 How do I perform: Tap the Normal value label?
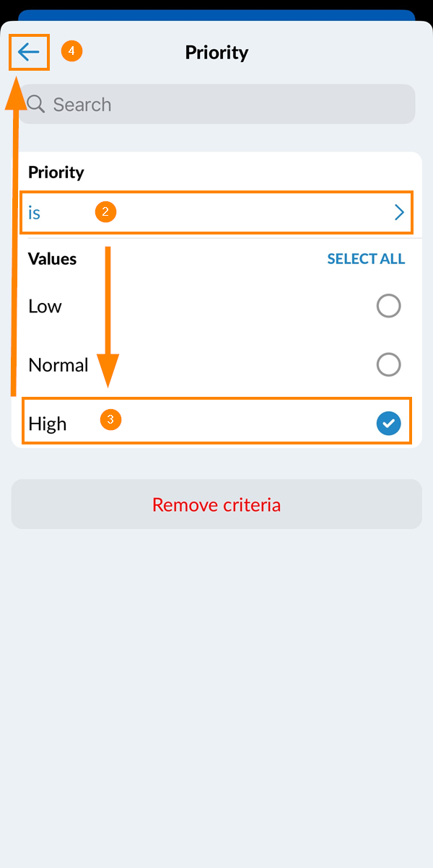(58, 365)
